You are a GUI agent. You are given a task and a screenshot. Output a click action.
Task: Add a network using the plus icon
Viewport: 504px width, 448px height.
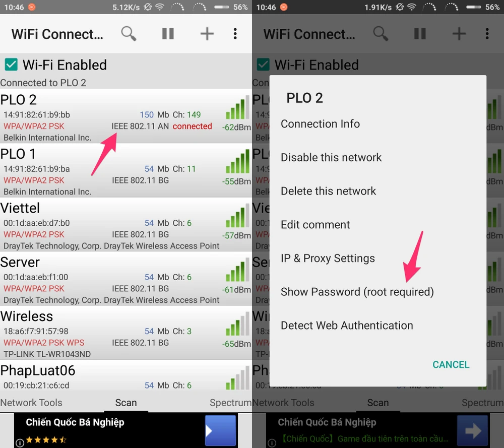pos(207,33)
